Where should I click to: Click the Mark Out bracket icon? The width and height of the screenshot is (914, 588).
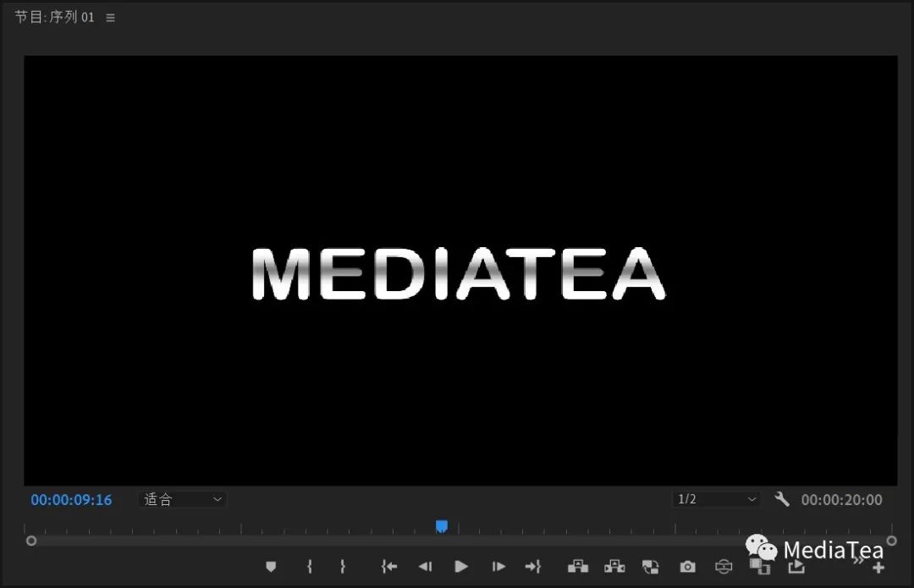[x=343, y=567]
